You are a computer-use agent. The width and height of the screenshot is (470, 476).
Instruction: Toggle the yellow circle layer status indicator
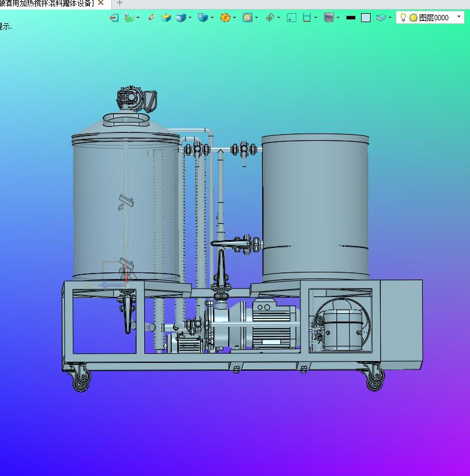(x=413, y=18)
